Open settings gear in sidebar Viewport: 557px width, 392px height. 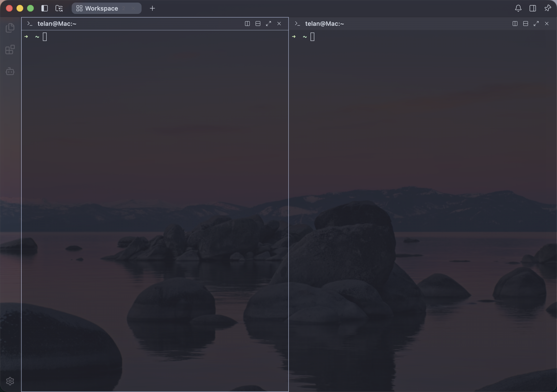pyautogui.click(x=10, y=381)
